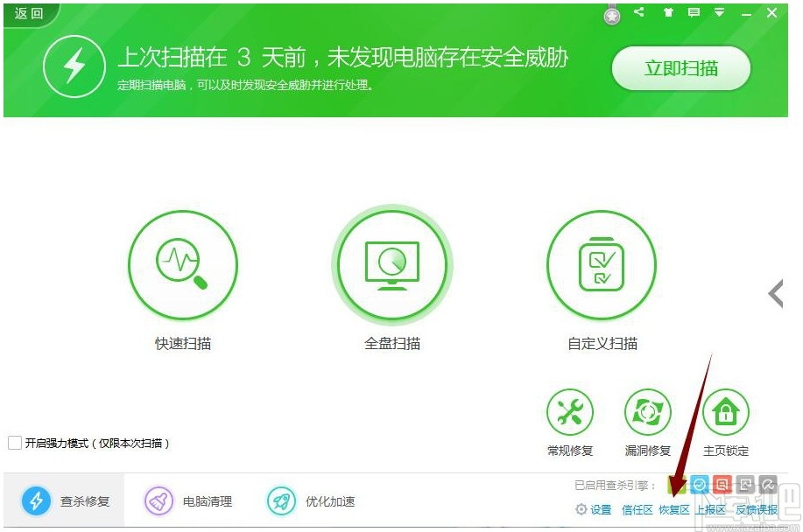Open the skin theme shirt menu
The width and height of the screenshot is (803, 532).
pos(670,12)
